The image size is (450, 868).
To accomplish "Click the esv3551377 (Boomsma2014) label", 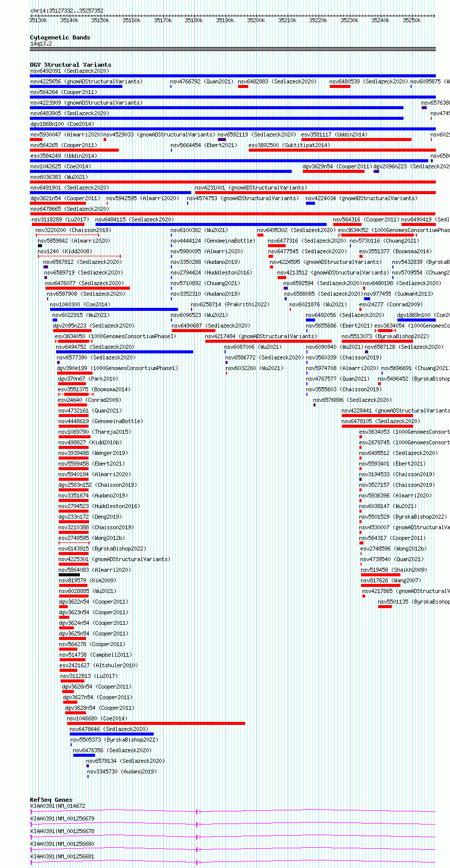I will pos(395,251).
